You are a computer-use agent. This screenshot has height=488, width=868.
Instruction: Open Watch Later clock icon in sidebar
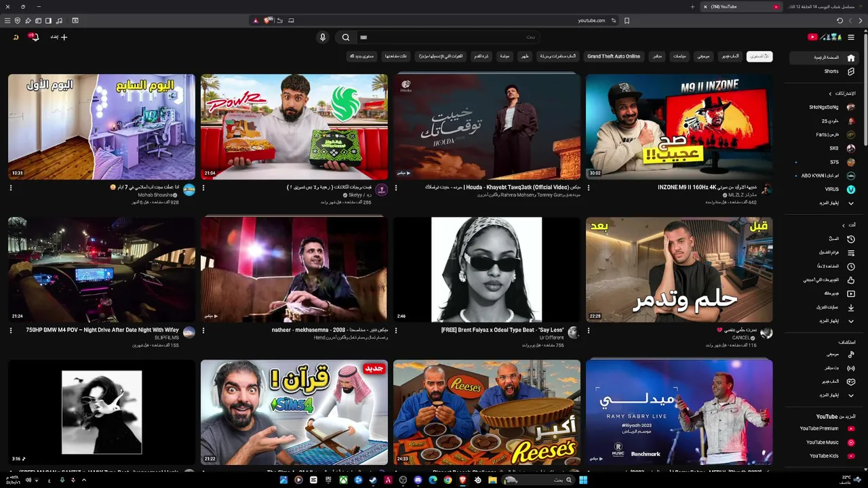click(x=851, y=266)
